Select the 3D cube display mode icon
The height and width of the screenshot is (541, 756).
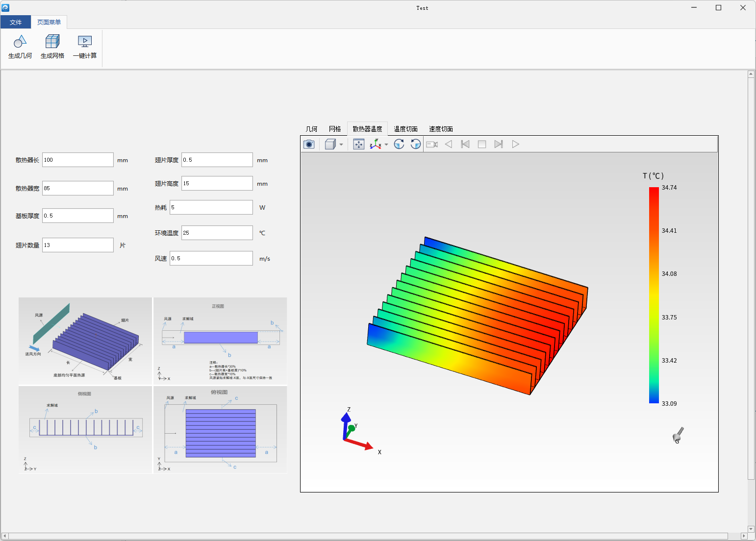click(330, 144)
